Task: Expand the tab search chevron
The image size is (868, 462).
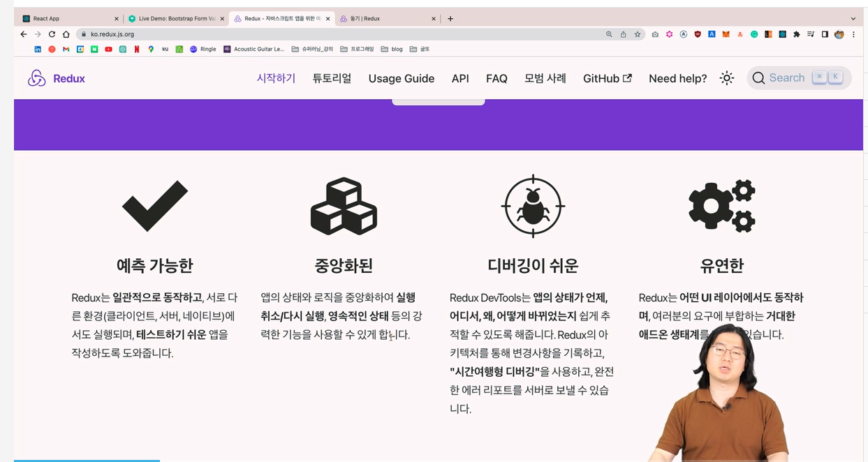Action: tap(853, 19)
